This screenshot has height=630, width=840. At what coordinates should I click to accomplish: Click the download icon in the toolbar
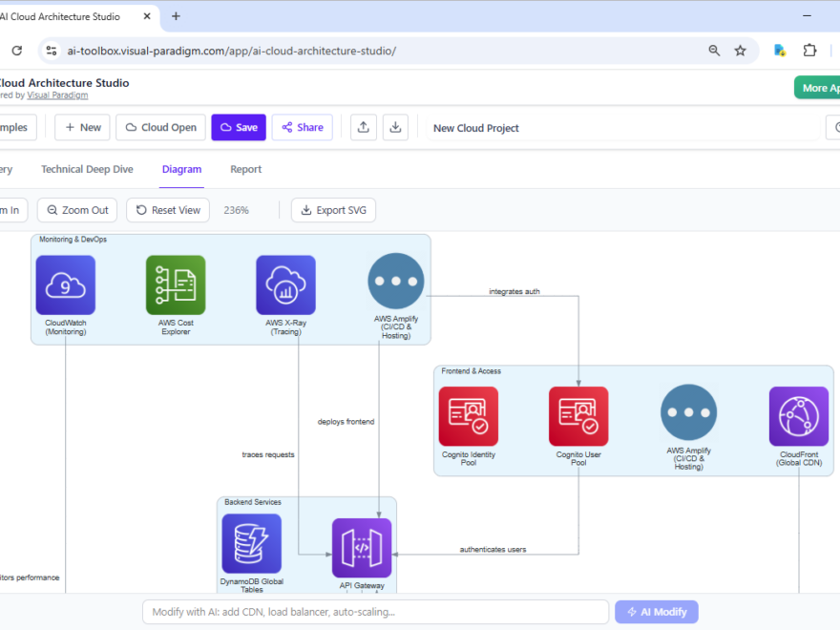(395, 127)
